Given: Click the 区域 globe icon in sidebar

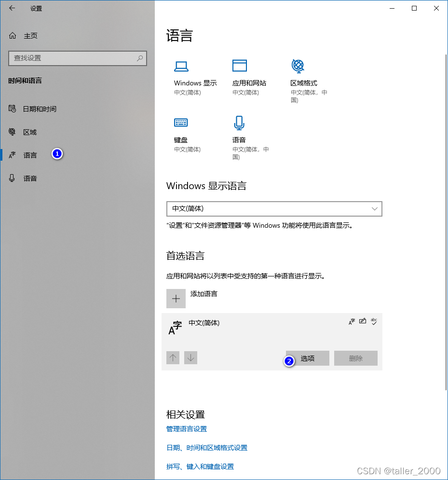Looking at the screenshot, I should (x=12, y=132).
